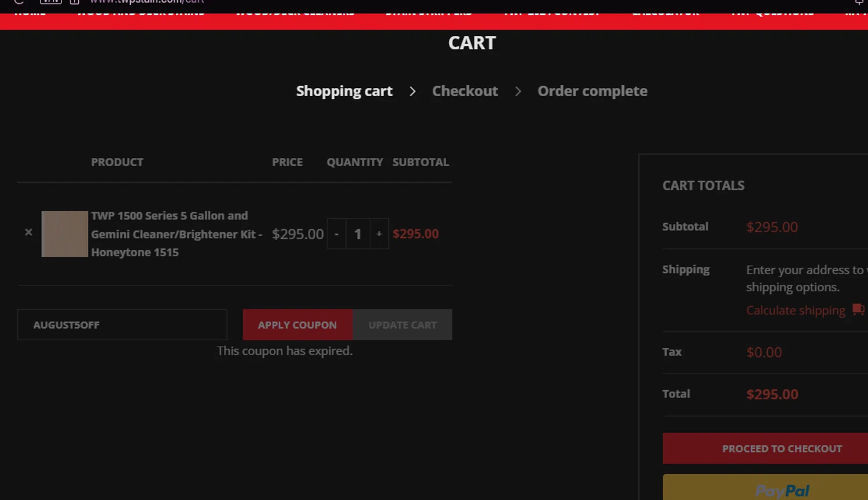Remove the TWP 1500 Series kit from cart
868x500 pixels.
click(x=28, y=232)
